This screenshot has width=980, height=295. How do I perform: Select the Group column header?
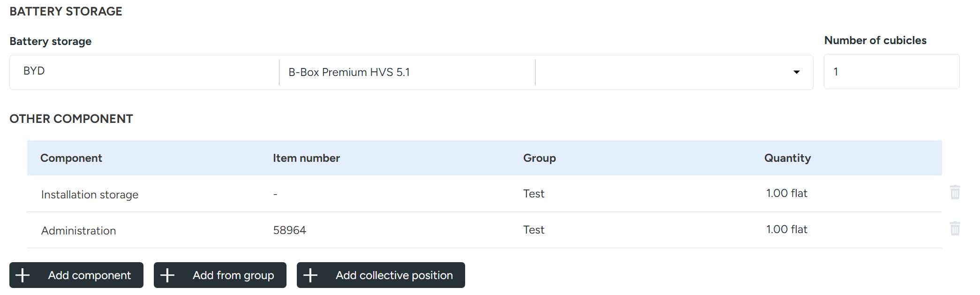[x=539, y=158]
